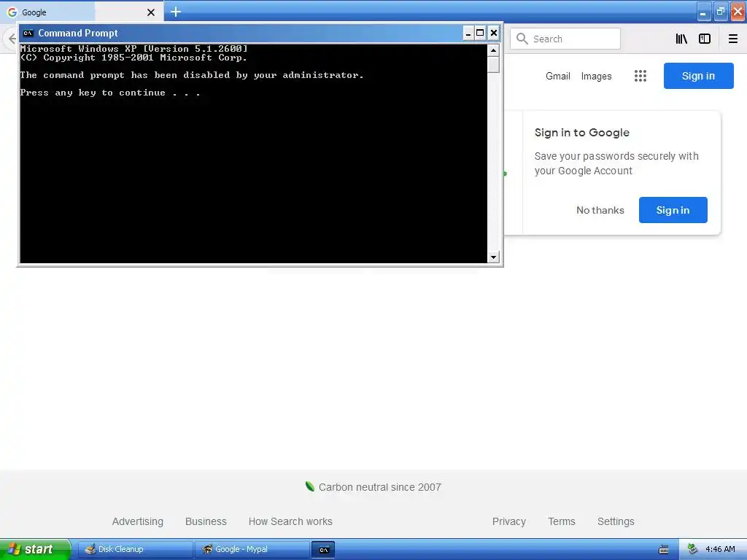747x560 pixels.
Task: Minimize the Command Prompt window
Action: [468, 33]
